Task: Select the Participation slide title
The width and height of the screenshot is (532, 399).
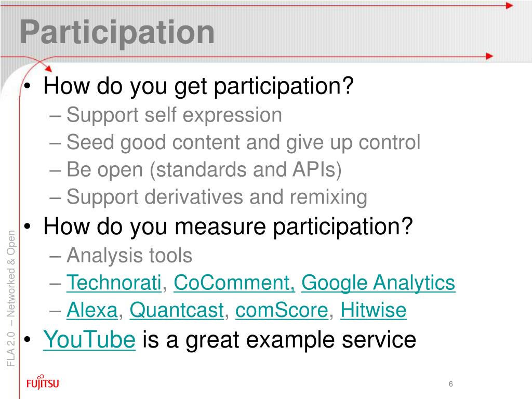Action: (x=117, y=33)
